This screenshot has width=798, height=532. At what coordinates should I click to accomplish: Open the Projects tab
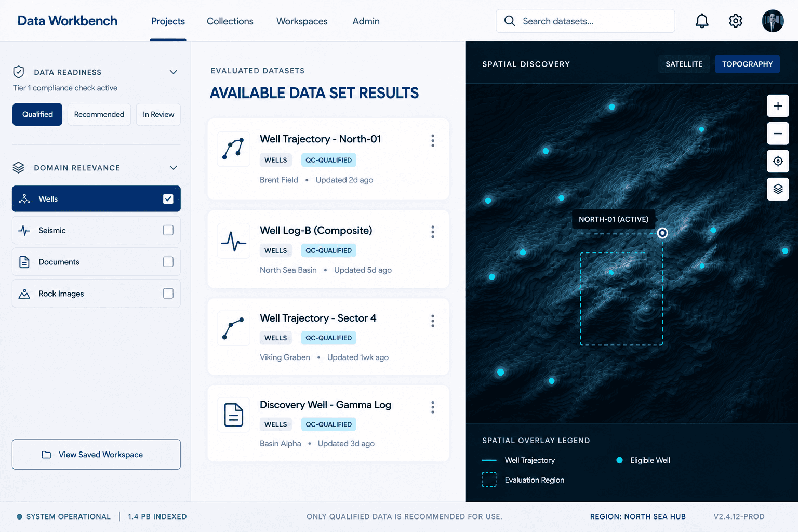click(168, 21)
